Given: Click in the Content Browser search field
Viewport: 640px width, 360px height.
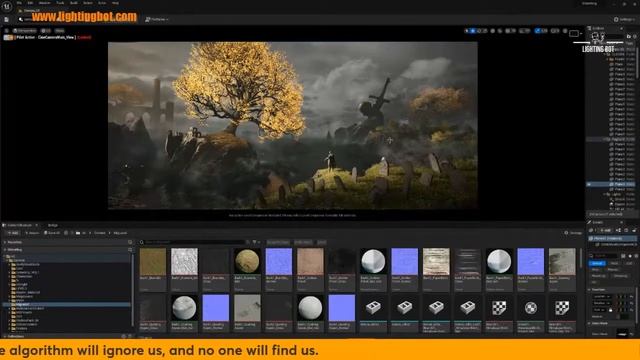Looking at the screenshot, I should (x=194, y=242).
